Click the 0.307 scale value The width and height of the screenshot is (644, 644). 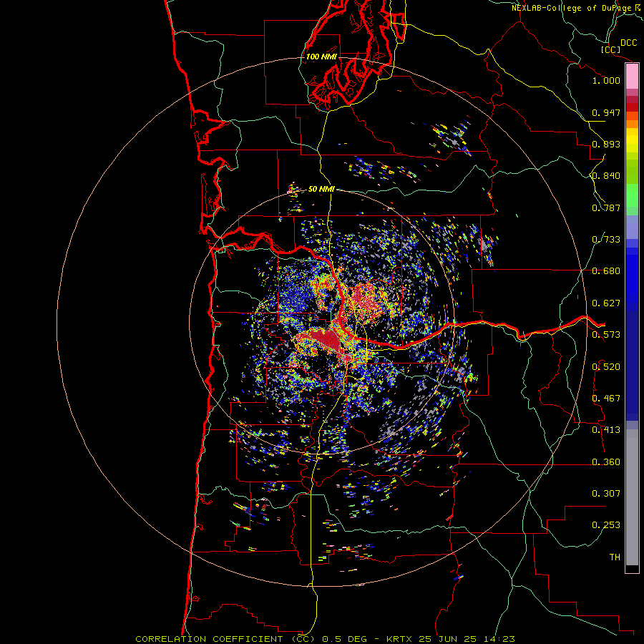tap(606, 494)
